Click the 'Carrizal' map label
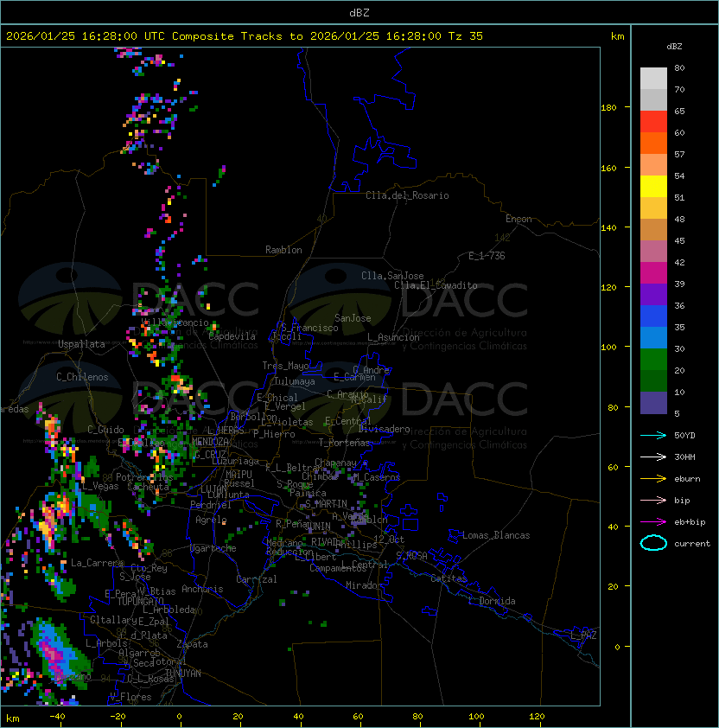The width and height of the screenshot is (719, 728). click(x=256, y=579)
